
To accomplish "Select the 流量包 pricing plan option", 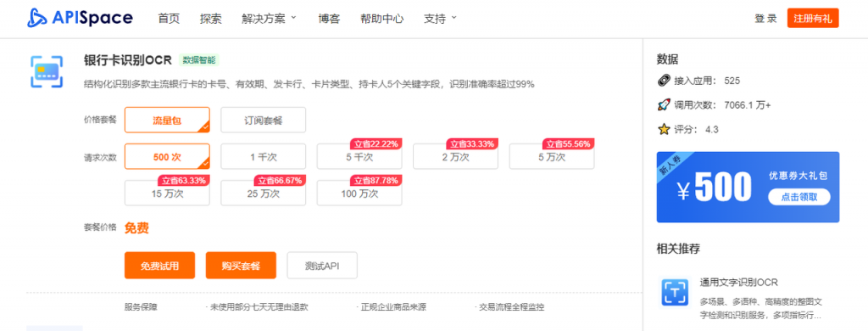I will (x=167, y=120).
